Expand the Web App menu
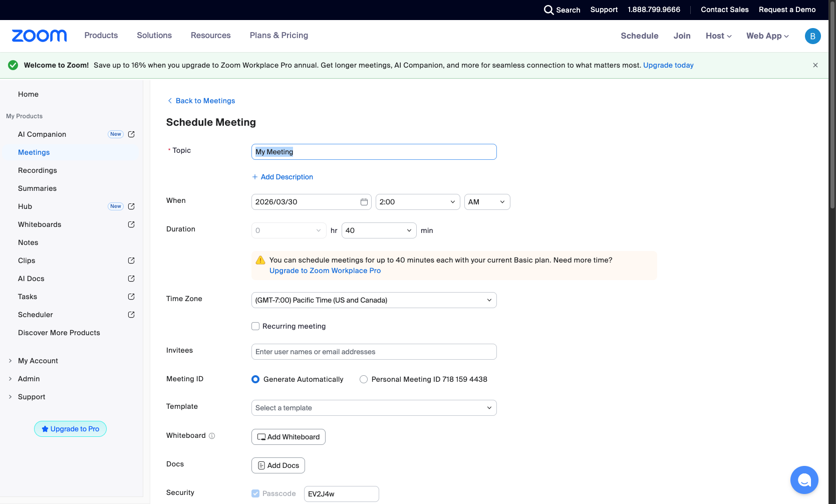The width and height of the screenshot is (836, 504). 767,36
